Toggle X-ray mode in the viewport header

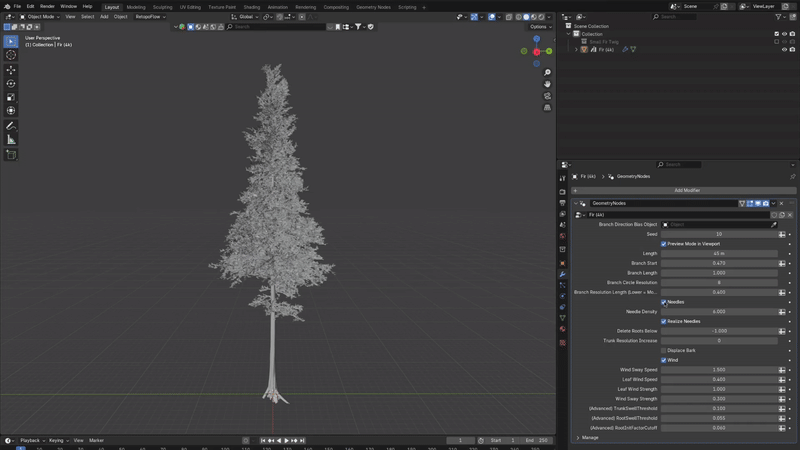coord(509,17)
